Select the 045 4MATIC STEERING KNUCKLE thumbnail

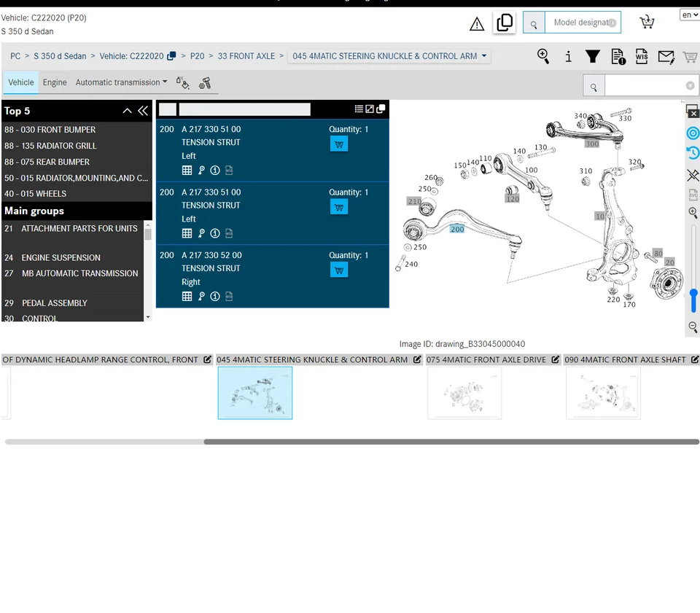pos(255,393)
